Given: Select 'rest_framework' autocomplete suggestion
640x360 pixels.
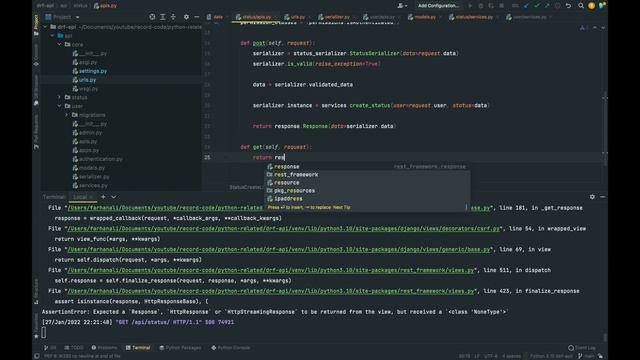Looking at the screenshot, I should pyautogui.click(x=367, y=175).
